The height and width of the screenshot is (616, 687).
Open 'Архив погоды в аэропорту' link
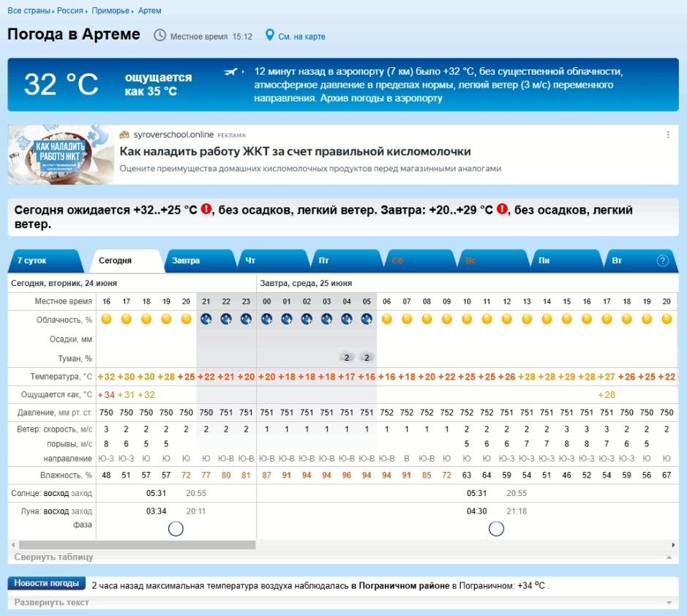point(381,98)
